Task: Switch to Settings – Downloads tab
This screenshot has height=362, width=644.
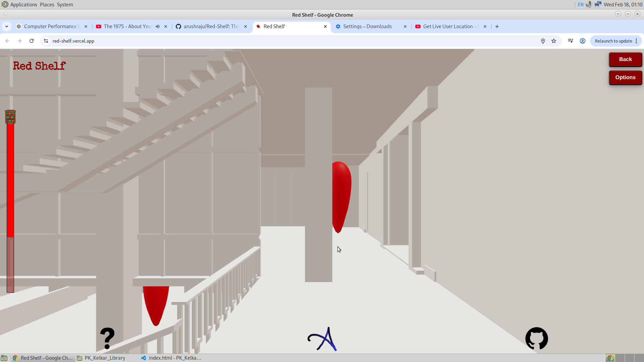Action: coord(367,26)
